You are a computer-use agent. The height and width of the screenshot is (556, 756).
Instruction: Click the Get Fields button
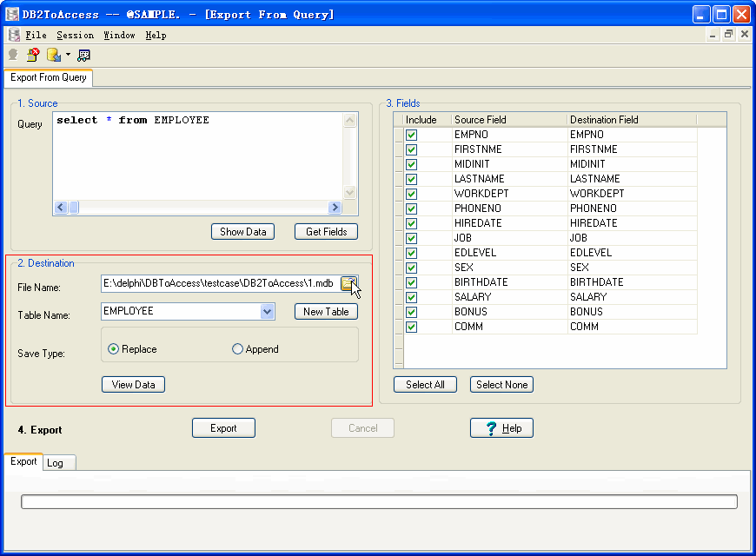click(327, 232)
